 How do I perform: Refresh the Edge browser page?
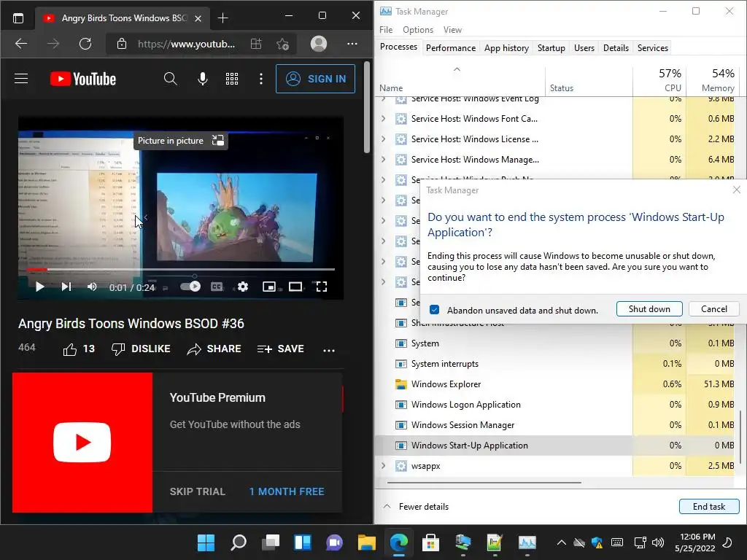[85, 44]
